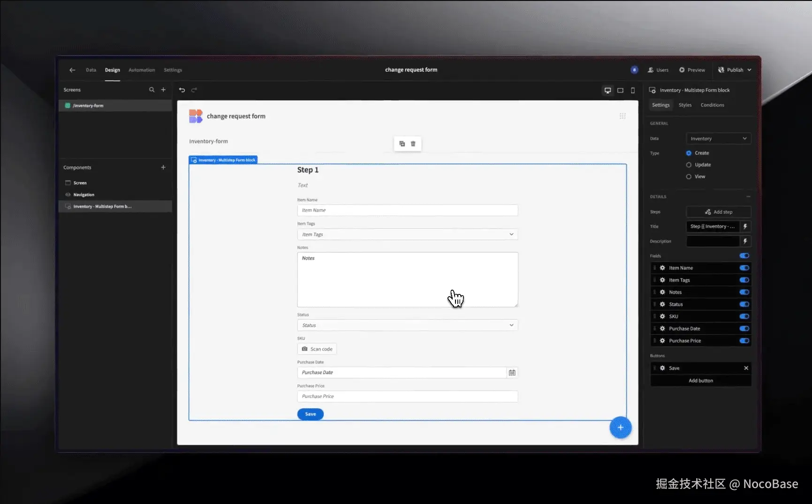The image size is (812, 504).
Task: Click the blue floating plus button
Action: [621, 428]
